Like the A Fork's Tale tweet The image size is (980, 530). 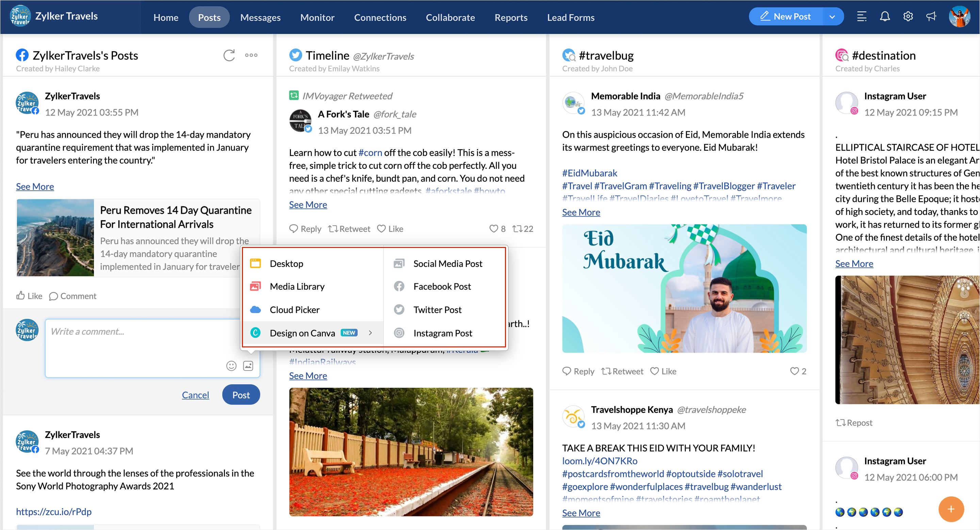tap(390, 229)
